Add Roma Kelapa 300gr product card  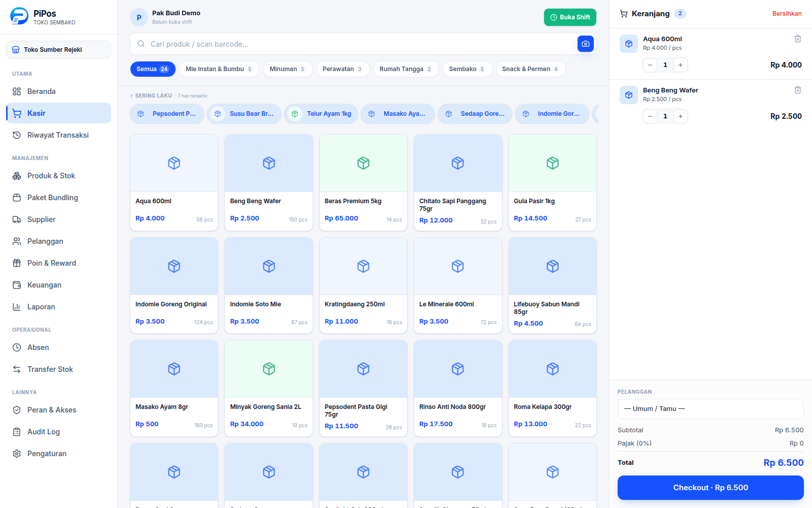click(553, 388)
